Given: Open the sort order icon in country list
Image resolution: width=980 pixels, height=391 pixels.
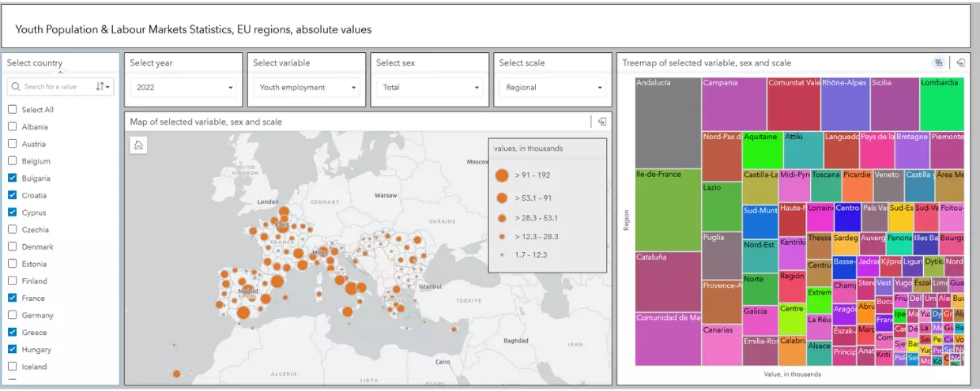Looking at the screenshot, I should [x=103, y=87].
